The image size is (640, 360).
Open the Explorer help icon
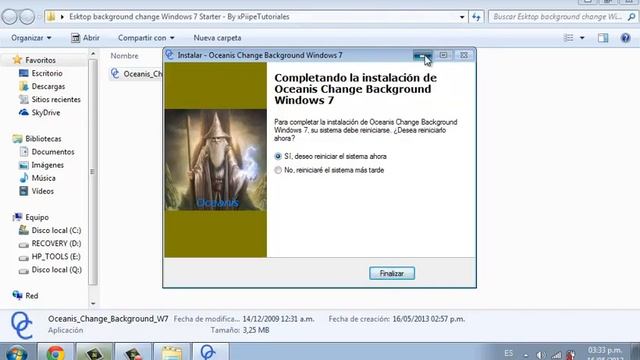(x=625, y=38)
